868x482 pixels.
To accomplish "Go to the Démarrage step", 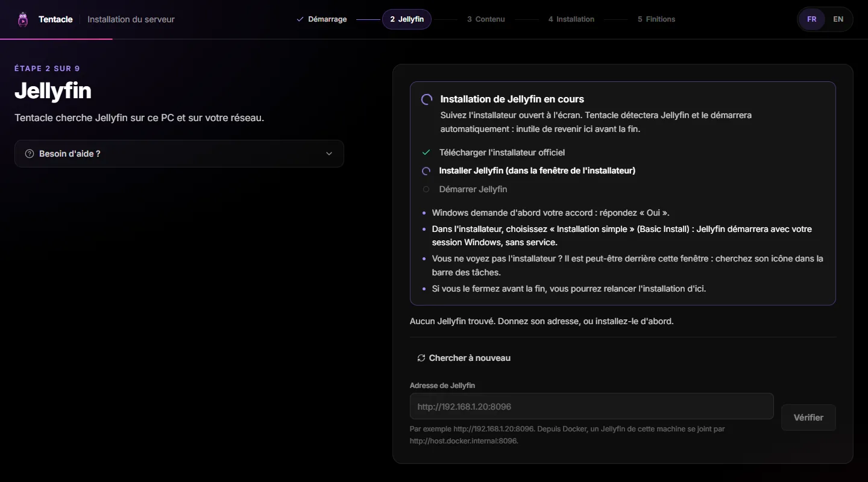I will click(322, 19).
